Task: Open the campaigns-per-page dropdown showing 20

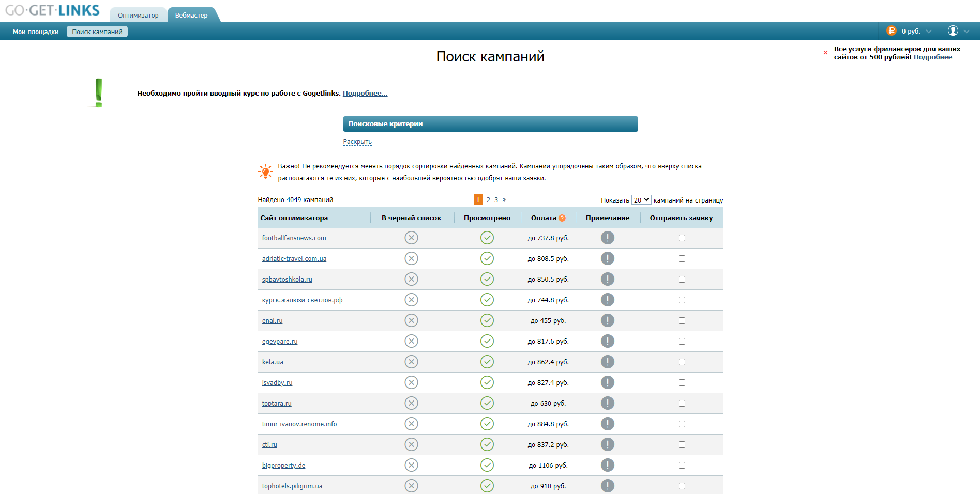Action: tap(641, 200)
